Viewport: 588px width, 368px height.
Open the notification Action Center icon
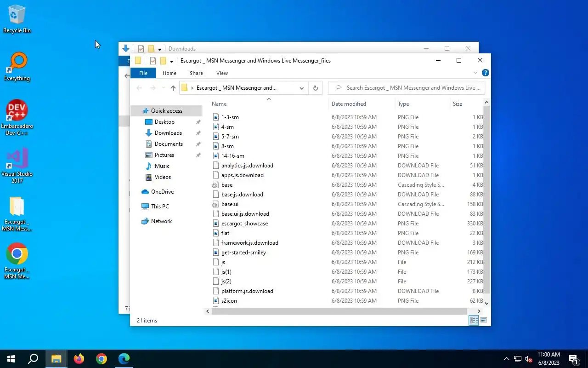click(x=574, y=359)
